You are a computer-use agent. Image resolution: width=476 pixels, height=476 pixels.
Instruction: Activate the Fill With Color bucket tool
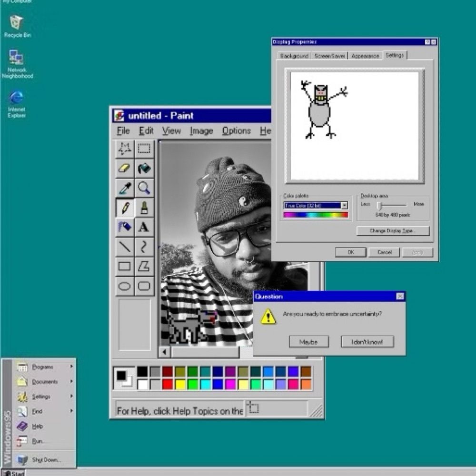tap(144, 168)
